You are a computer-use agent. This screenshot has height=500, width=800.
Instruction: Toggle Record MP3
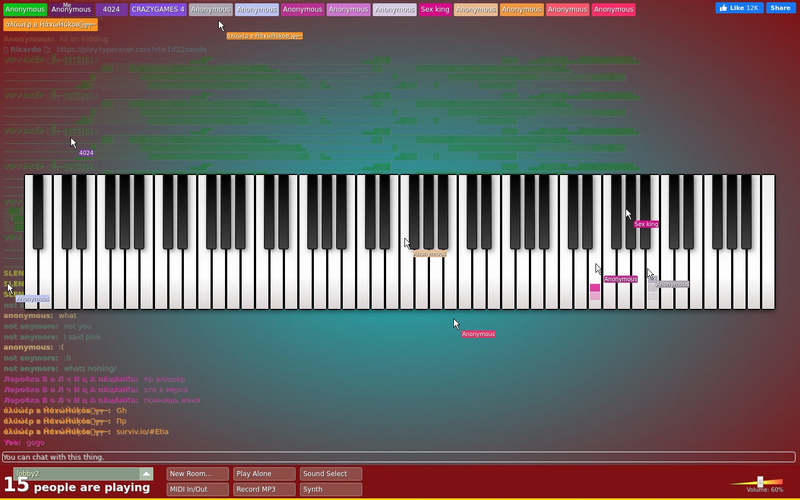click(x=264, y=489)
